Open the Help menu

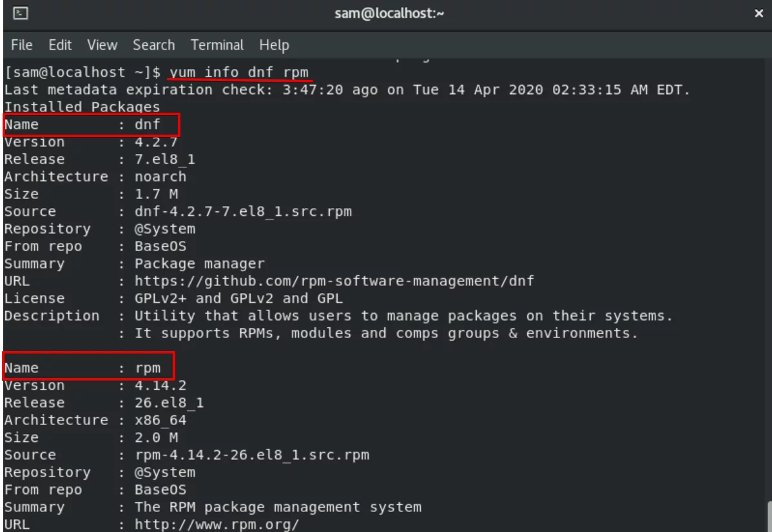(x=275, y=45)
